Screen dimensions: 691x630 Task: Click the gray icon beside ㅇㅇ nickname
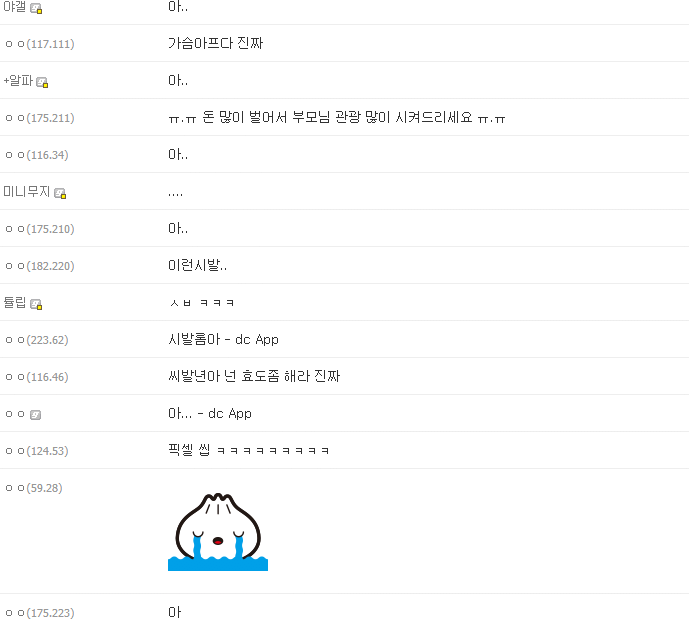pos(35,415)
